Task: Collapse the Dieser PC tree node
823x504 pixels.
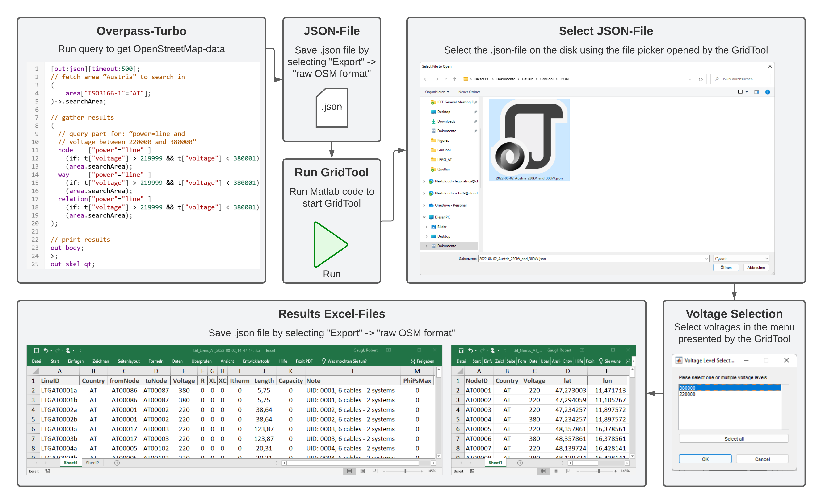Action: pyautogui.click(x=424, y=217)
